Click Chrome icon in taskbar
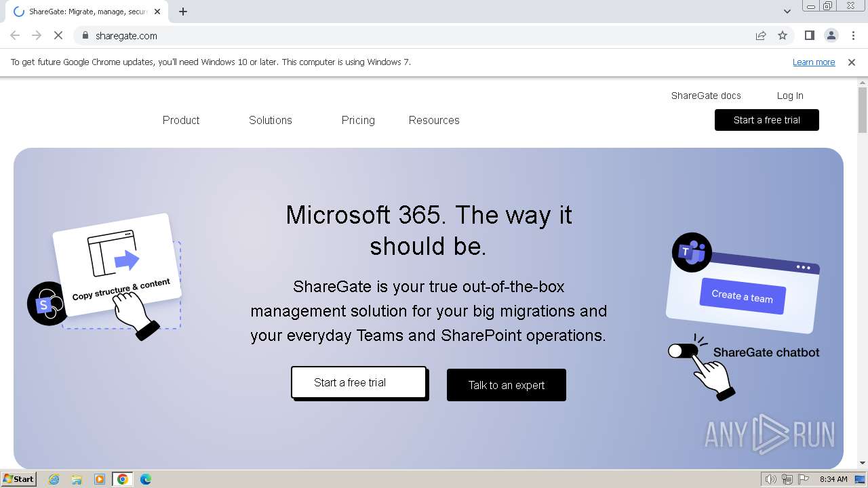 pos(123,479)
